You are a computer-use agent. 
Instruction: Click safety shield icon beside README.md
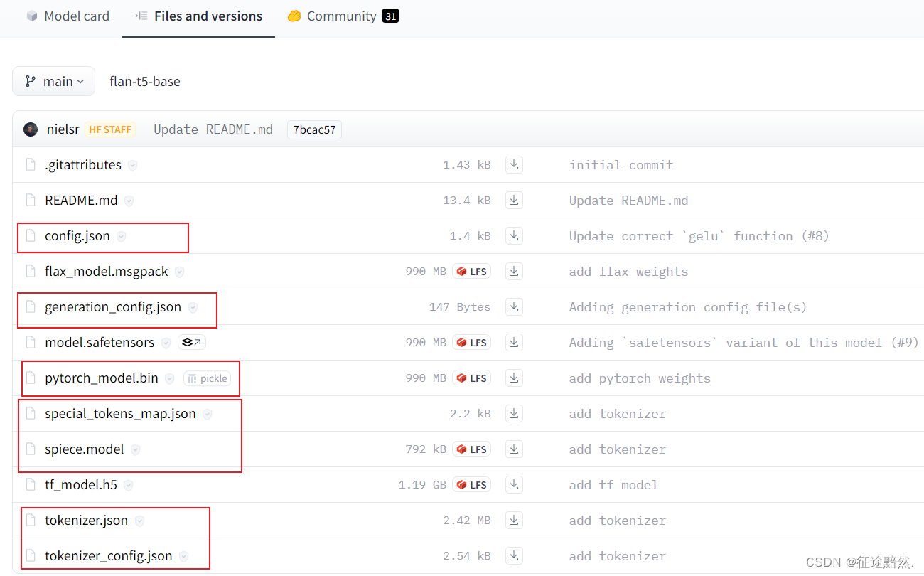click(x=129, y=201)
